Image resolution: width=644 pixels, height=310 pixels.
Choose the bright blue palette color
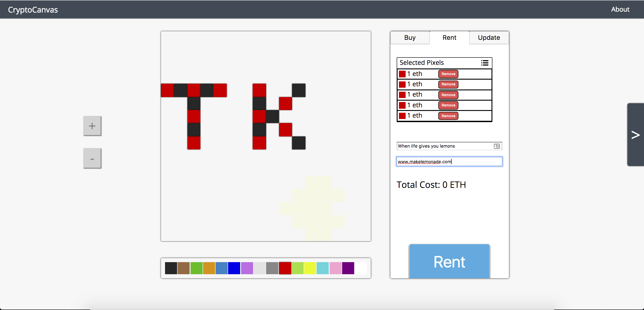pyautogui.click(x=234, y=268)
